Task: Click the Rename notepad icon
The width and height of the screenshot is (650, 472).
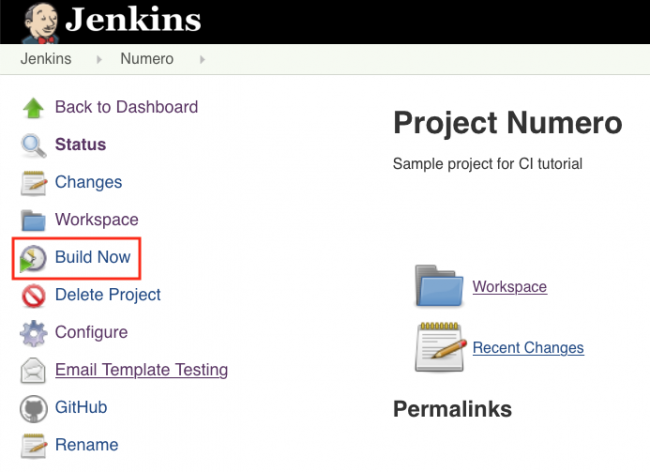Action: point(34,445)
